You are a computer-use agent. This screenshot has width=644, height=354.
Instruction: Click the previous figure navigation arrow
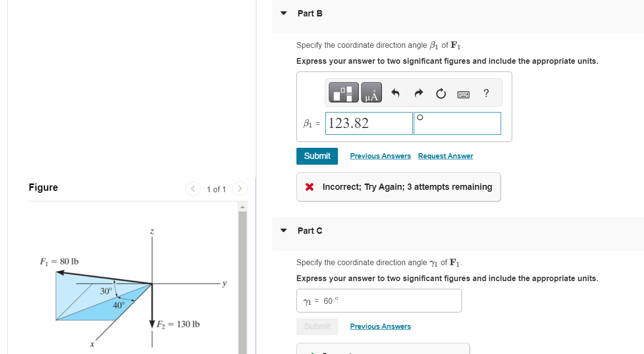193,188
